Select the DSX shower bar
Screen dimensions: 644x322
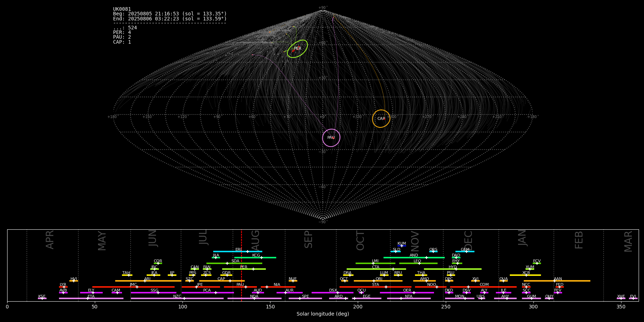(x=332, y=293)
